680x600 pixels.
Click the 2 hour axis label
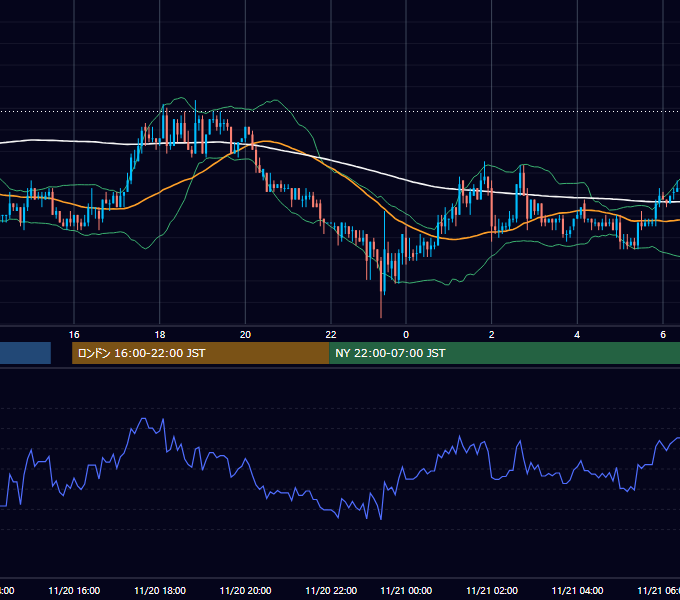491,335
